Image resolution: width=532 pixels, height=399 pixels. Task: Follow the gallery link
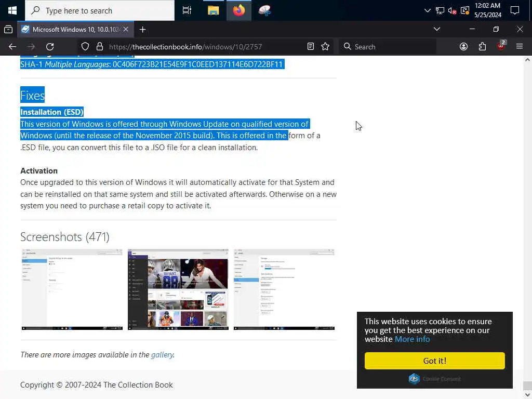[162, 354]
